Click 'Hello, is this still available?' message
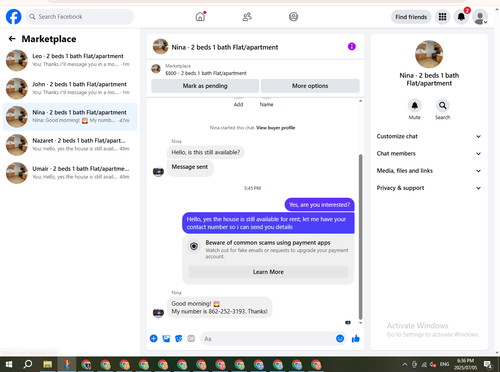 click(206, 152)
